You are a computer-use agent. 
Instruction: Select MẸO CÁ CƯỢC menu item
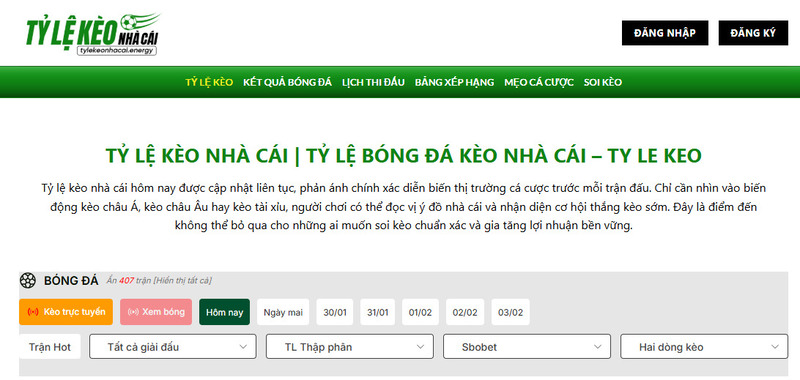click(539, 82)
